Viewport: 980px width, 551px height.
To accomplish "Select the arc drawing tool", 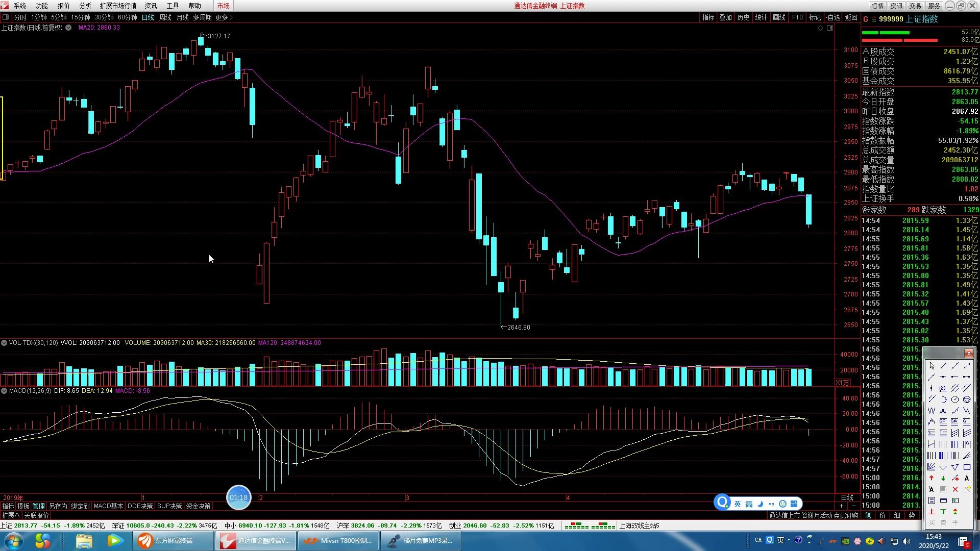I will tap(943, 399).
